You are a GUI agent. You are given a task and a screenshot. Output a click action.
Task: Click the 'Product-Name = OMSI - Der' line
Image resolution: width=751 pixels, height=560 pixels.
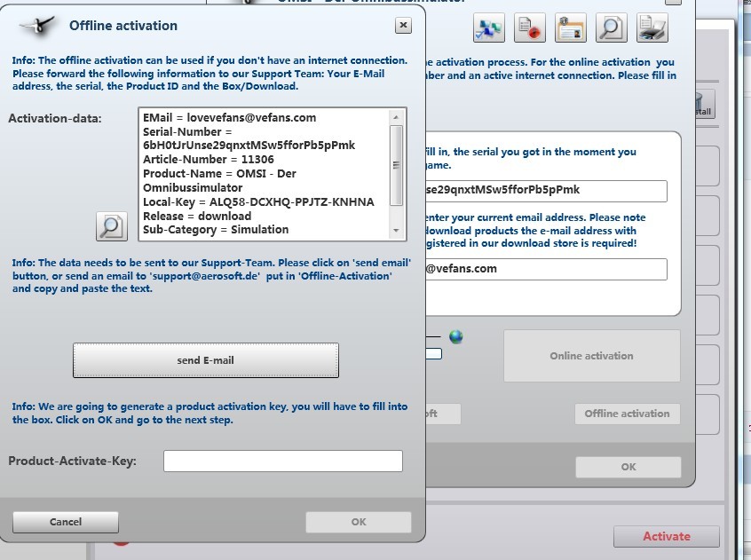click(x=219, y=173)
